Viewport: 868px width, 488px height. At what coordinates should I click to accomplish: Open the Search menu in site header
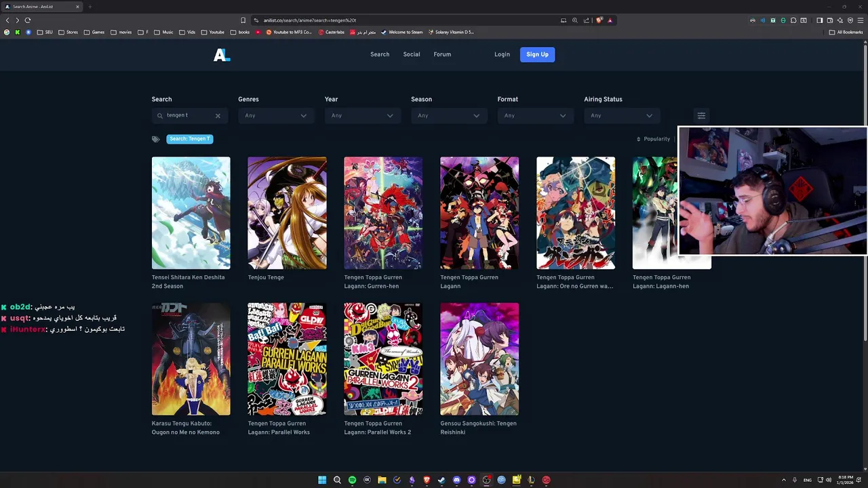(x=380, y=54)
